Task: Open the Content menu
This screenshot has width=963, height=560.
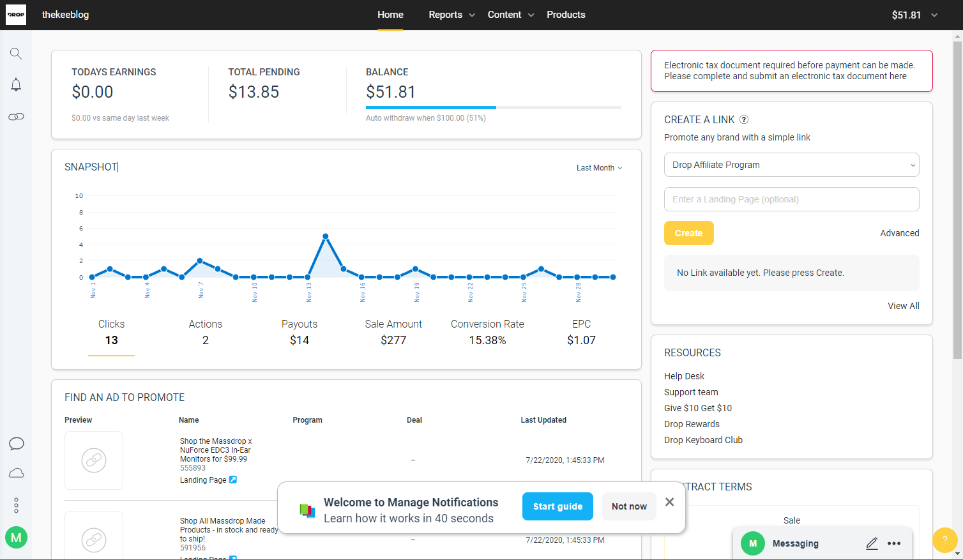Action: [510, 15]
